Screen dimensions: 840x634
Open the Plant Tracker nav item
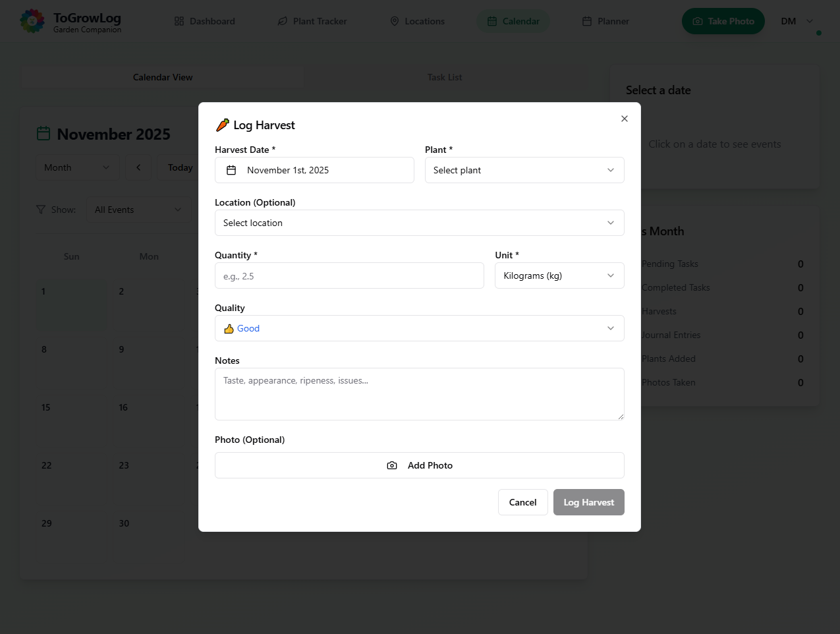(x=312, y=21)
